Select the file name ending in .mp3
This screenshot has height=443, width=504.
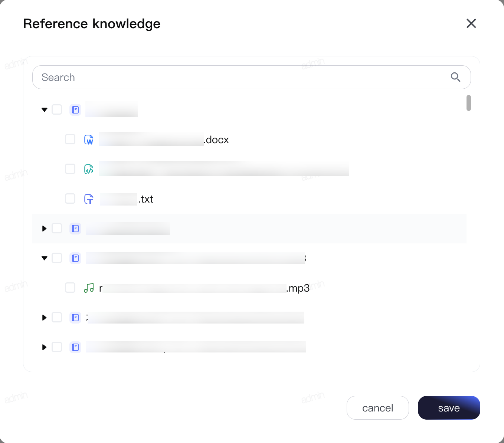pyautogui.click(x=204, y=288)
